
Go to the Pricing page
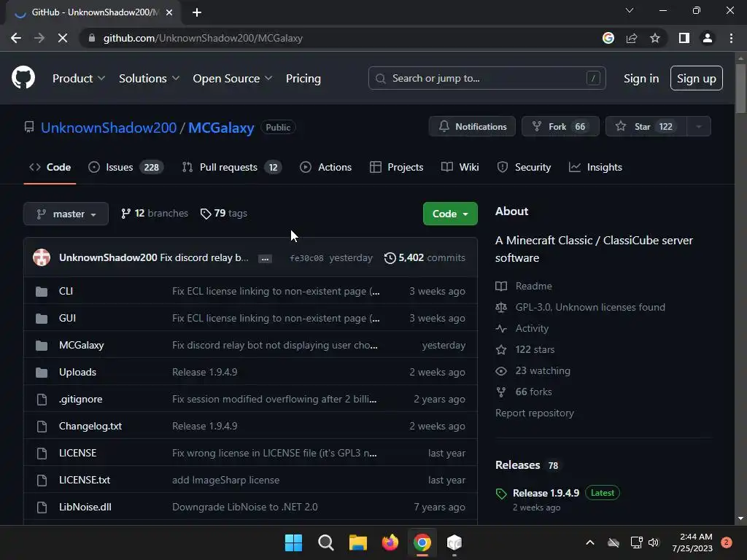[x=303, y=79]
